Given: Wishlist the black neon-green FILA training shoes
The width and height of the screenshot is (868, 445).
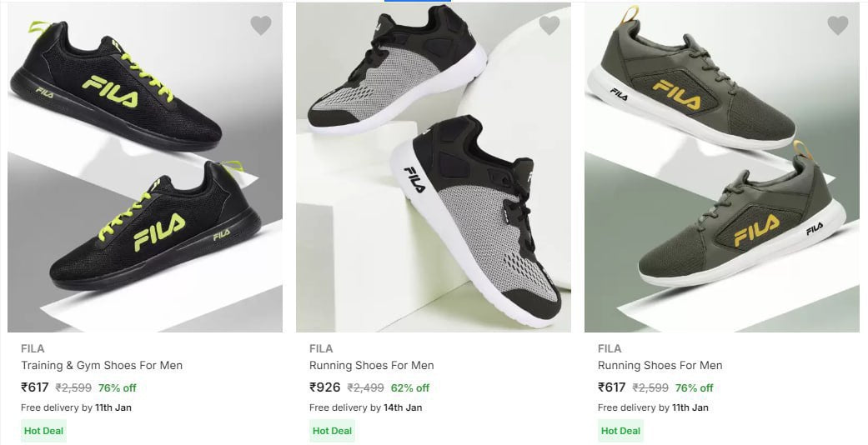Looking at the screenshot, I should click(261, 26).
